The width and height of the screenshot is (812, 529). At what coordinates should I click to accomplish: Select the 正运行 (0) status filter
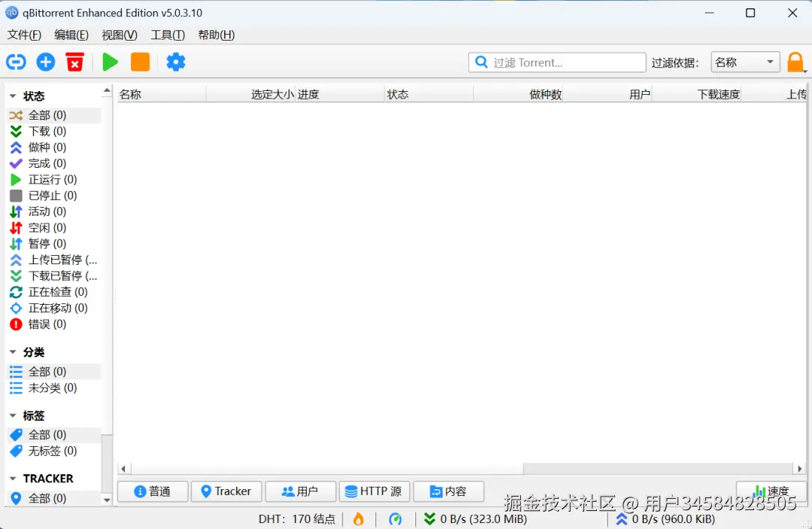[x=54, y=179]
